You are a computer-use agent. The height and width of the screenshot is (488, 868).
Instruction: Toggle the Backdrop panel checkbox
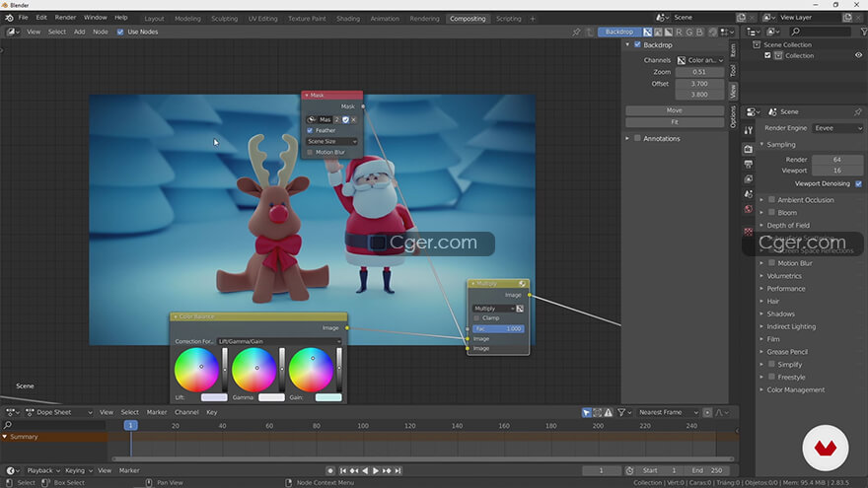[x=637, y=44]
